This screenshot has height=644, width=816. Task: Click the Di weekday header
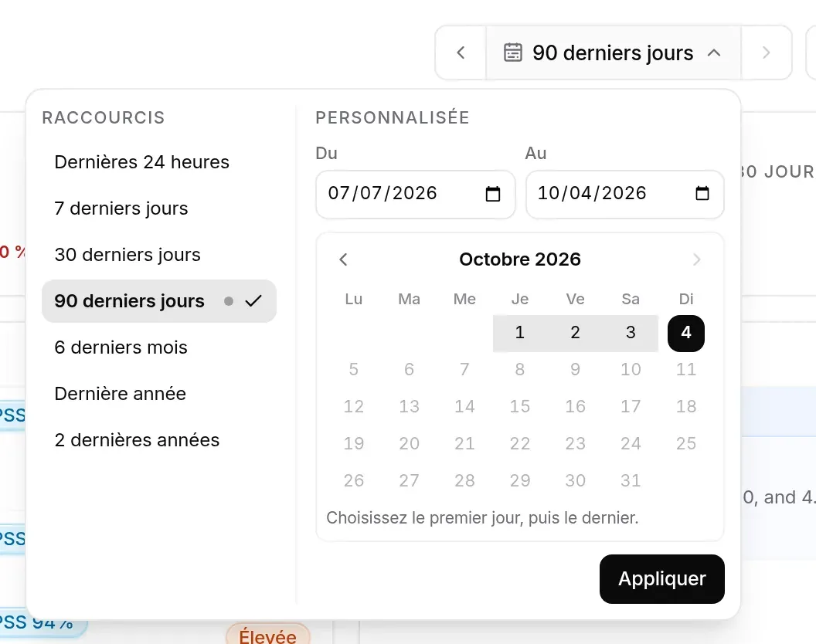coord(686,299)
